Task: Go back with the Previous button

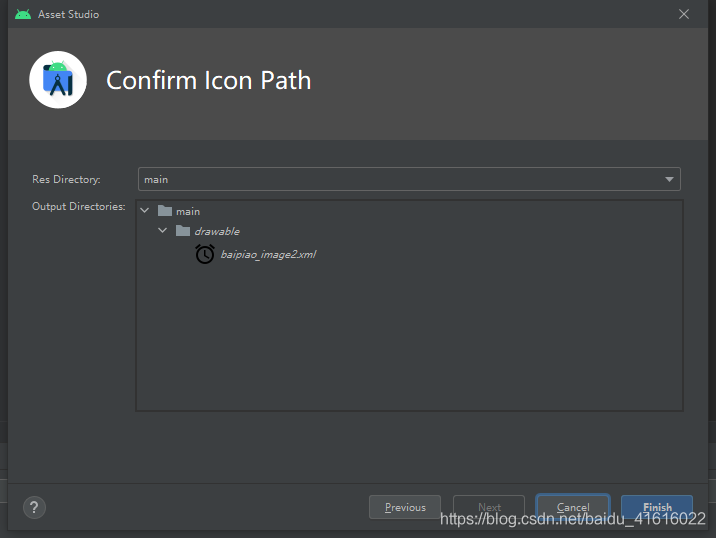Action: [405, 507]
